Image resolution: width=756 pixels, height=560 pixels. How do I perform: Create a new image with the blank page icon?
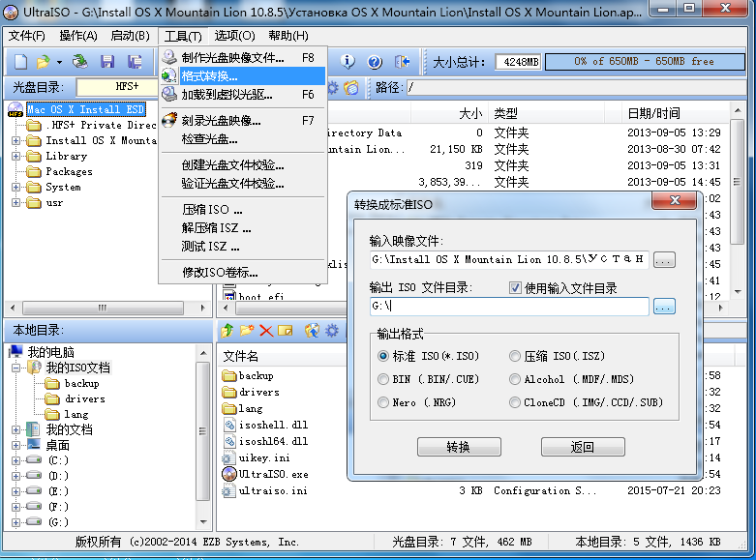point(20,62)
